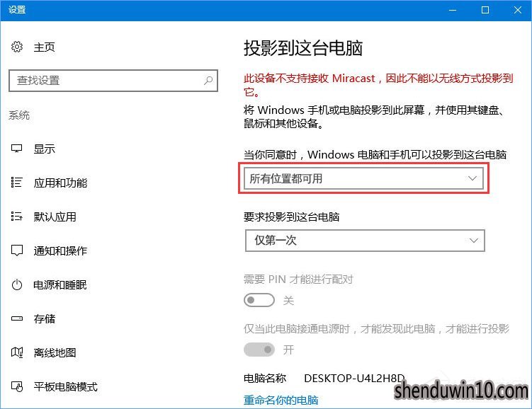The image size is (532, 409).
Task: Click the 默认应用 icon
Action: click(x=16, y=217)
